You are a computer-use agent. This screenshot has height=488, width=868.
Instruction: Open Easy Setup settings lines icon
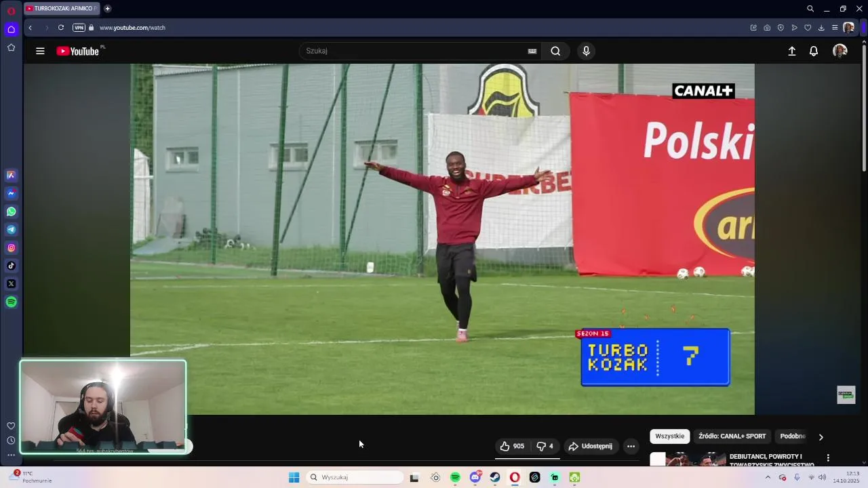click(x=835, y=28)
